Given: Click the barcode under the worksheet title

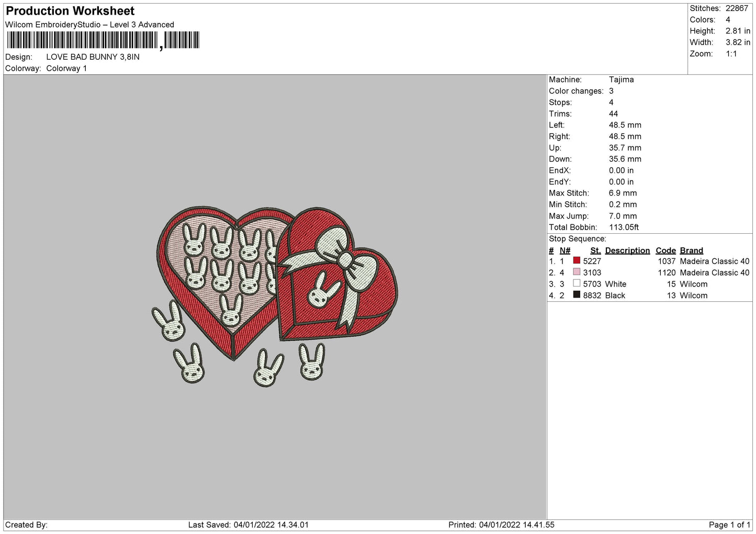Looking at the screenshot, I should click(103, 40).
